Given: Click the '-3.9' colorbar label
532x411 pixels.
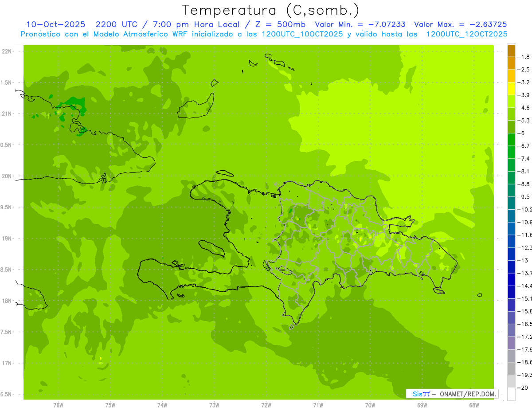Looking at the screenshot, I should point(524,95).
